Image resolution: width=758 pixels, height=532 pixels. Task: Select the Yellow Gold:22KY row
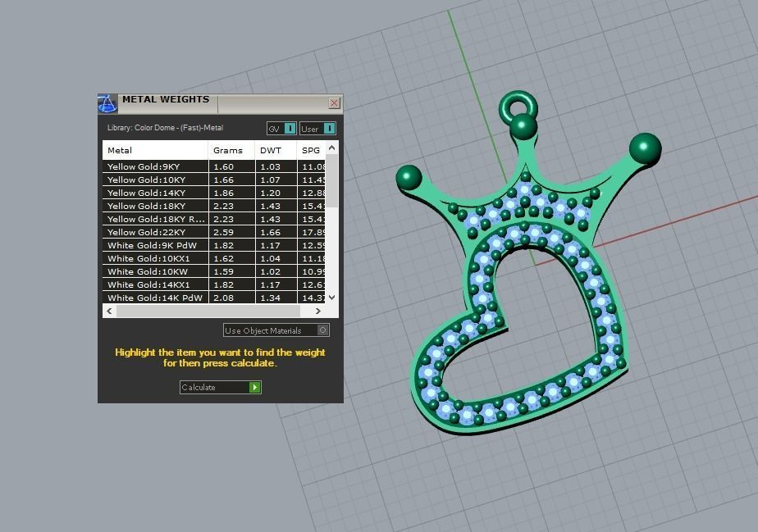pos(213,232)
